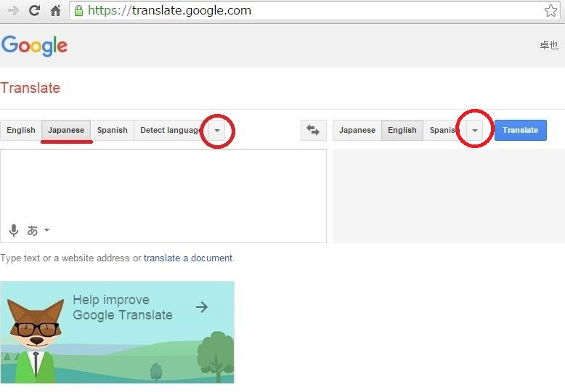
Task: Open input tools dropdown arrow beside あ
Action: [x=47, y=229]
